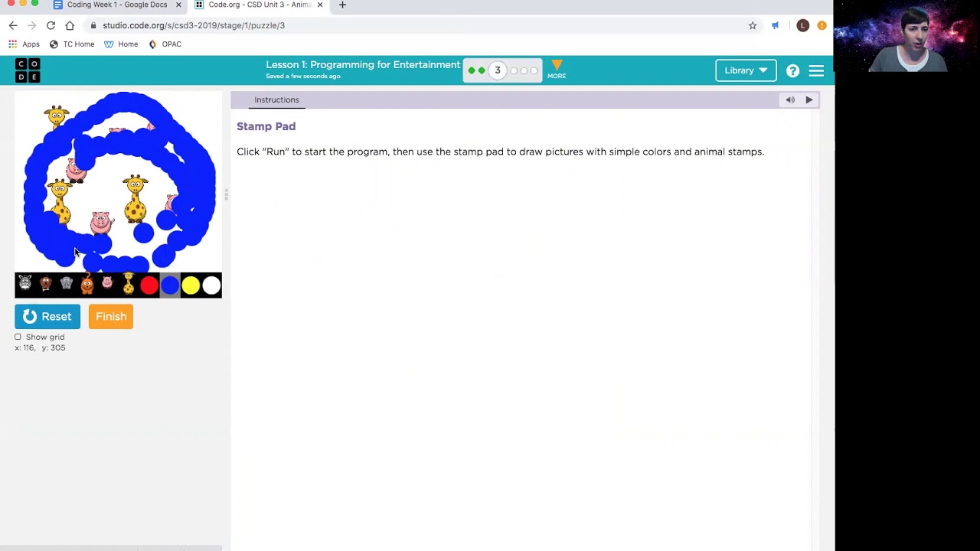980x551 pixels.
Task: Open the blue browser extension icon
Action: point(776,25)
